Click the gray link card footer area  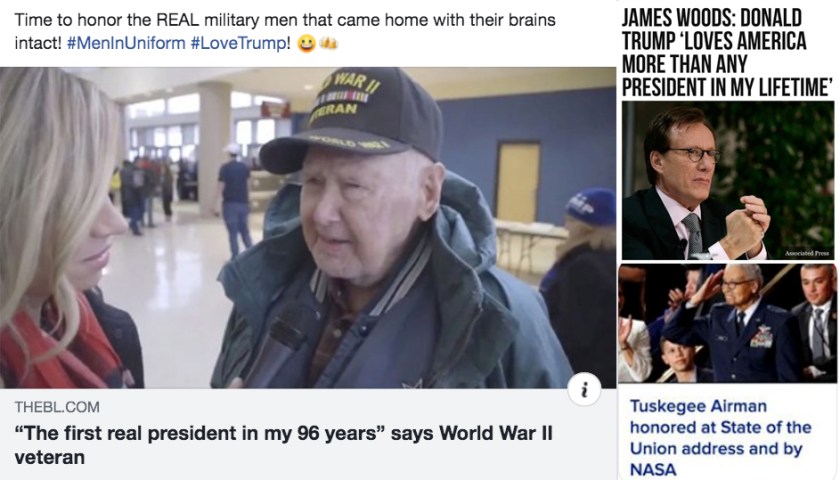click(x=308, y=434)
